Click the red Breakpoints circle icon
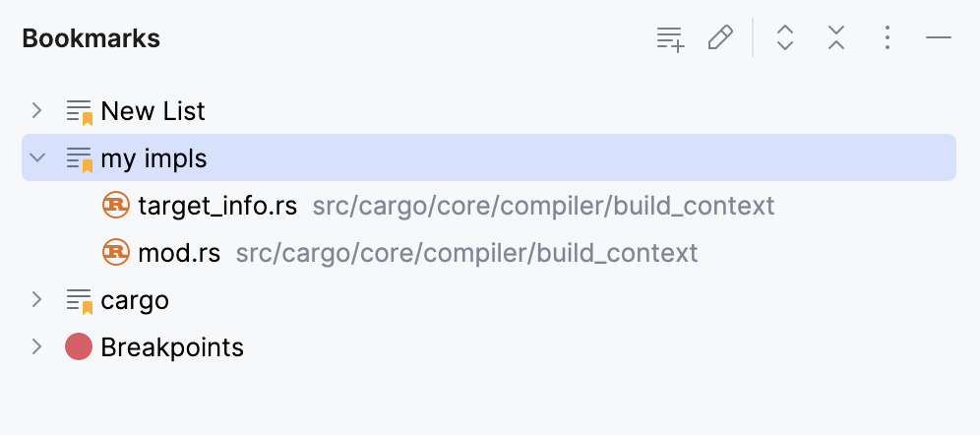 79,346
